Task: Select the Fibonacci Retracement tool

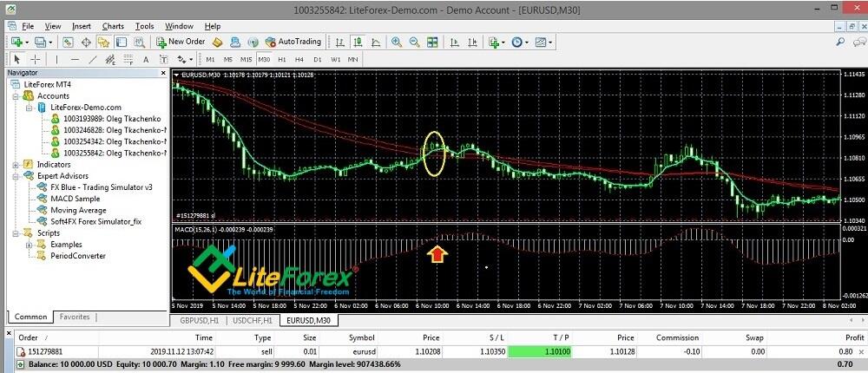Action: (x=128, y=59)
